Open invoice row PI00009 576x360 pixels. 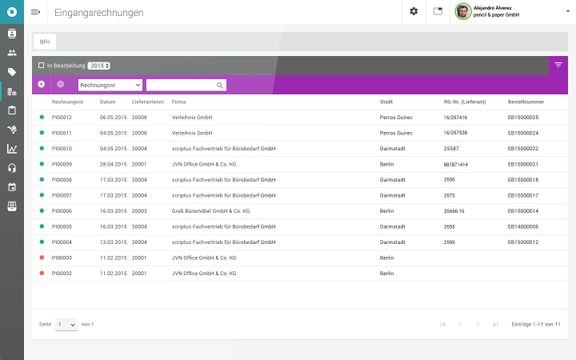(300, 164)
